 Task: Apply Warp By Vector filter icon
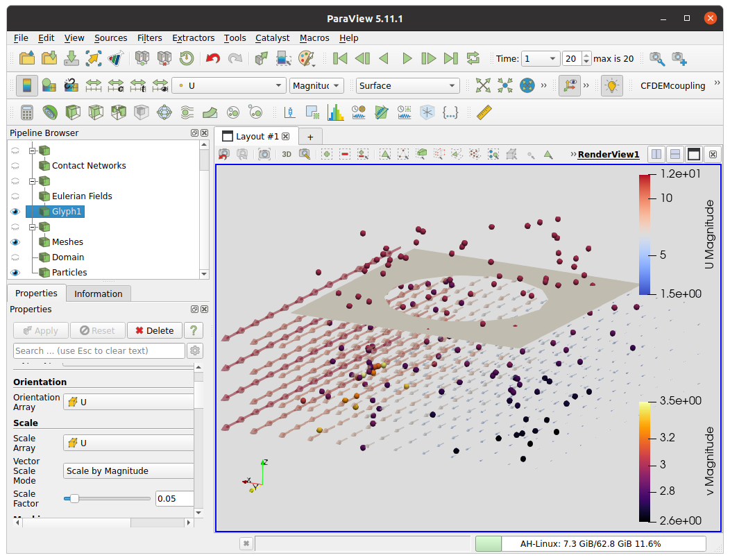[210, 112]
